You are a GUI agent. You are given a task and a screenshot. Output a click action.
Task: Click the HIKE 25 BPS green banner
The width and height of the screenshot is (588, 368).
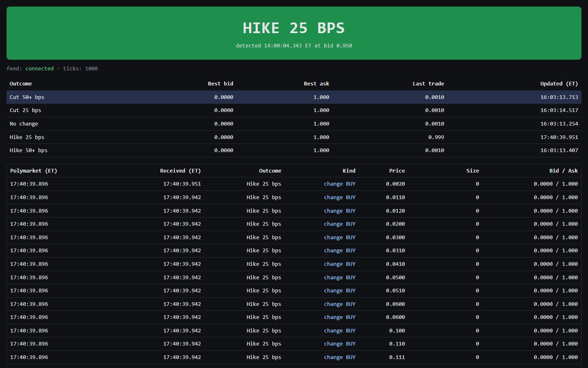coord(294,33)
